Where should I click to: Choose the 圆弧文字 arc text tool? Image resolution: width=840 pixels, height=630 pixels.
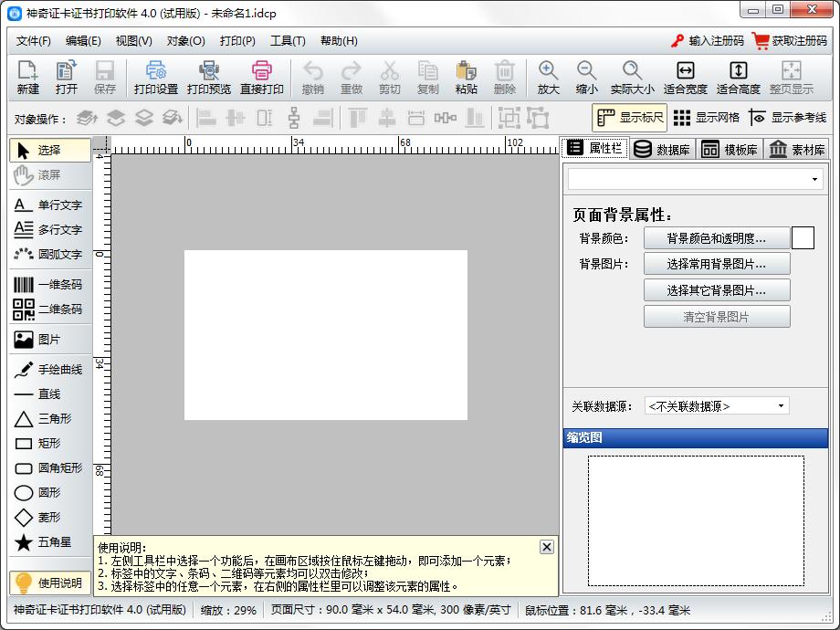point(49,254)
